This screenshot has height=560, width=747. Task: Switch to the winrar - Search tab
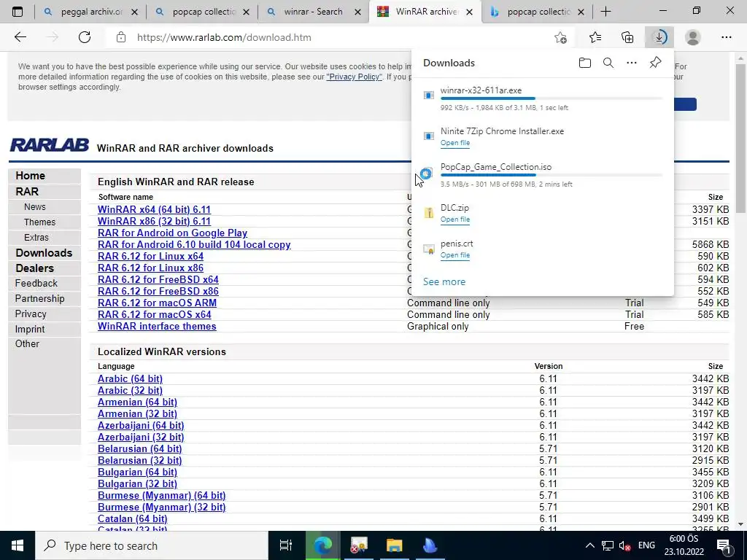tap(314, 12)
